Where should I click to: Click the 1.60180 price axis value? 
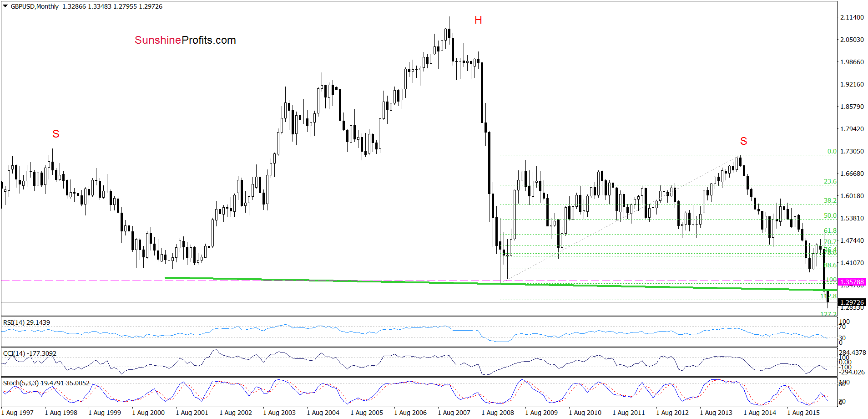852,196
